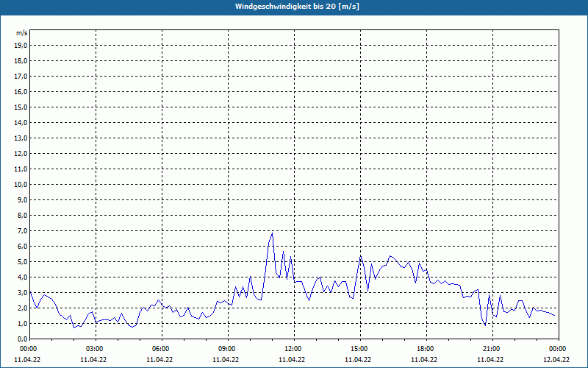588x368 pixels.
Task: Click the 09:00 time axis label
Action: click(228, 349)
